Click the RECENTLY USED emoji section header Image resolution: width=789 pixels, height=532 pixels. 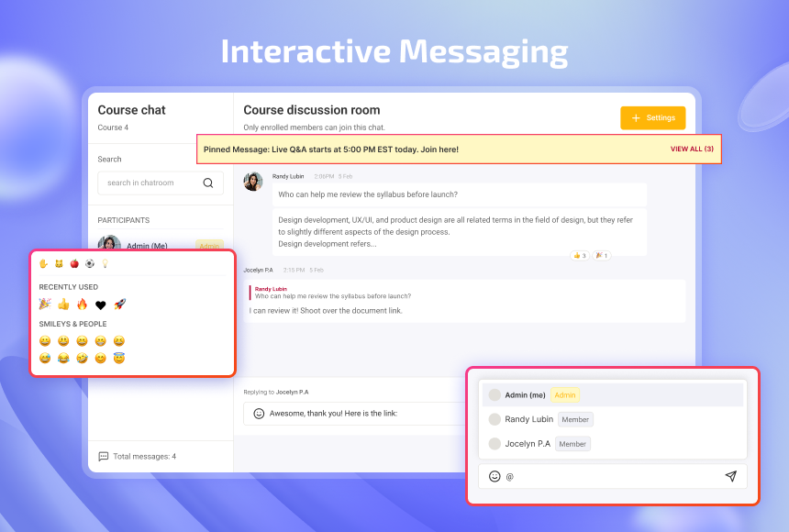[69, 287]
